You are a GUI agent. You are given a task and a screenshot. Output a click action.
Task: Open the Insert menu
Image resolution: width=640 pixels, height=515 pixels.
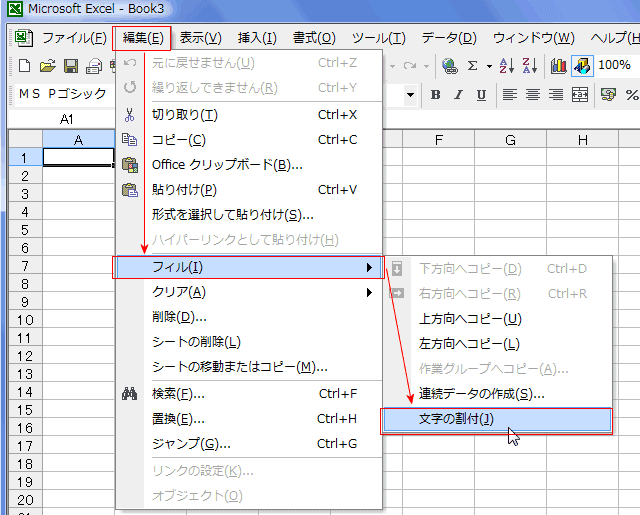click(257, 38)
